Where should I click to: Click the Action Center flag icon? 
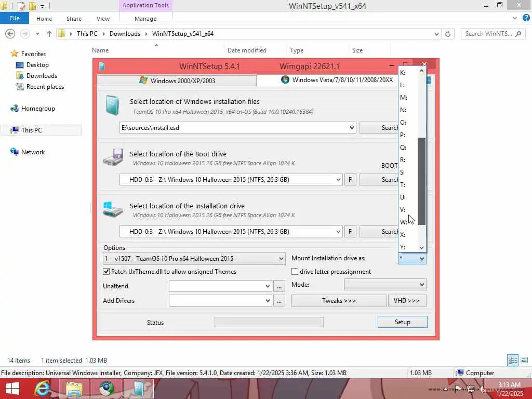point(458,389)
